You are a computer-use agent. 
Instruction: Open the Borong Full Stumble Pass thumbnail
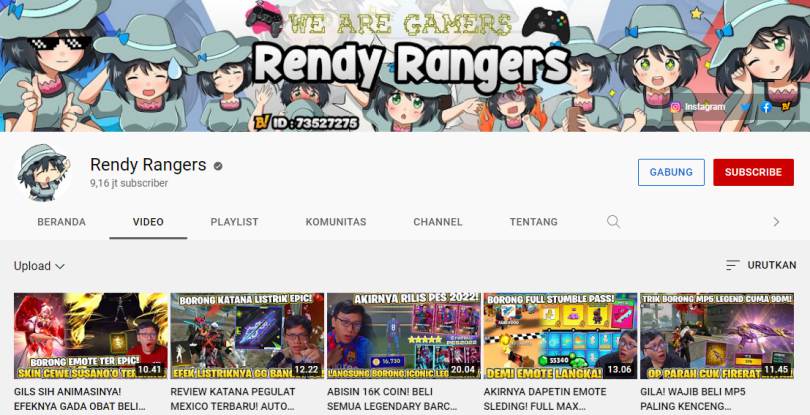pos(560,336)
